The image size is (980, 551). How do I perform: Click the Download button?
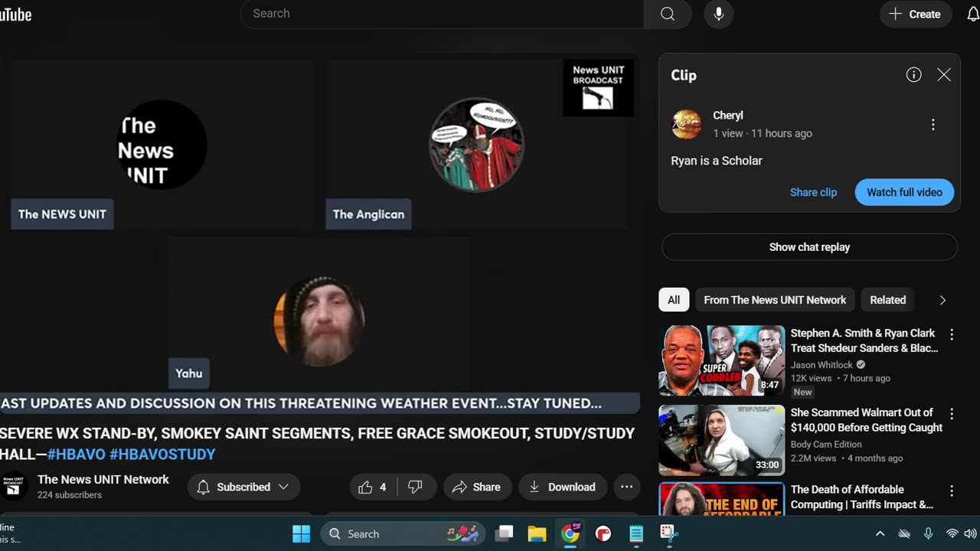point(563,487)
